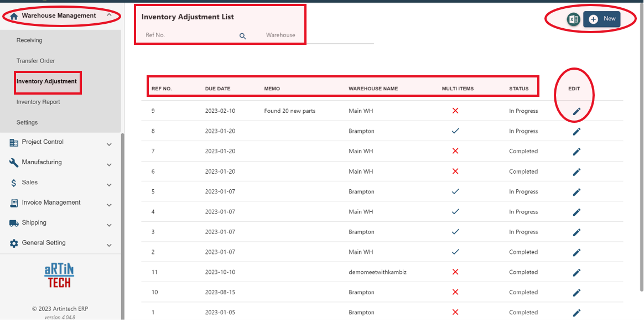Screen dimensions: 644x322
Task: Expand the Sales submenu chevron
Action: (x=109, y=183)
